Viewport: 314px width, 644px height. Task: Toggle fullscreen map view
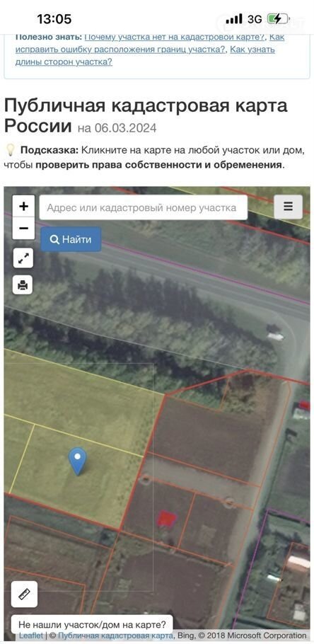point(23,258)
